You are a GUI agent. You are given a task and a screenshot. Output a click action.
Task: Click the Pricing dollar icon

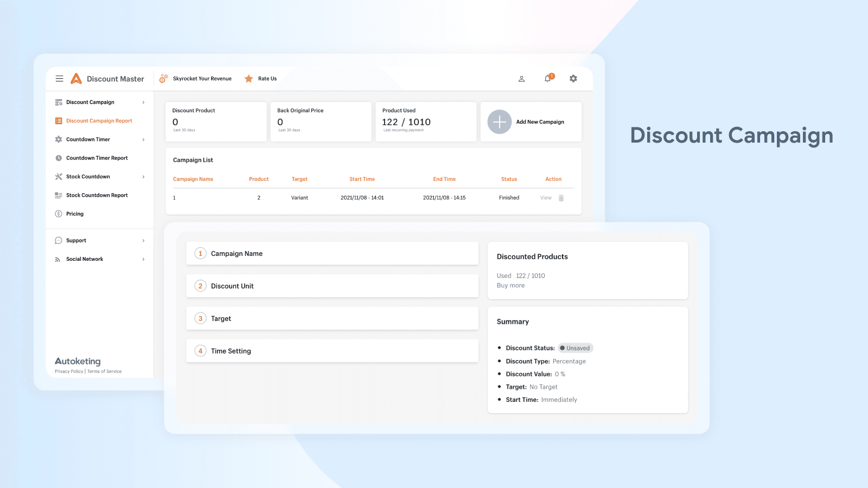click(x=59, y=214)
